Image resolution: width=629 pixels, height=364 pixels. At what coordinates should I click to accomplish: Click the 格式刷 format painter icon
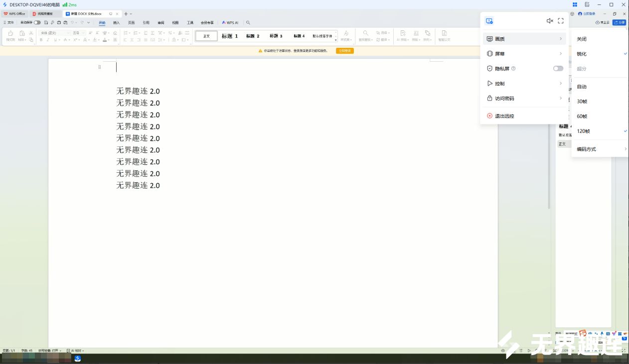click(x=10, y=36)
